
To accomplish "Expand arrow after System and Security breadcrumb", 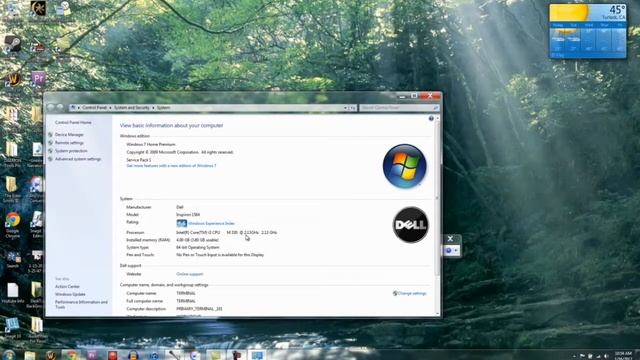I will point(153,108).
